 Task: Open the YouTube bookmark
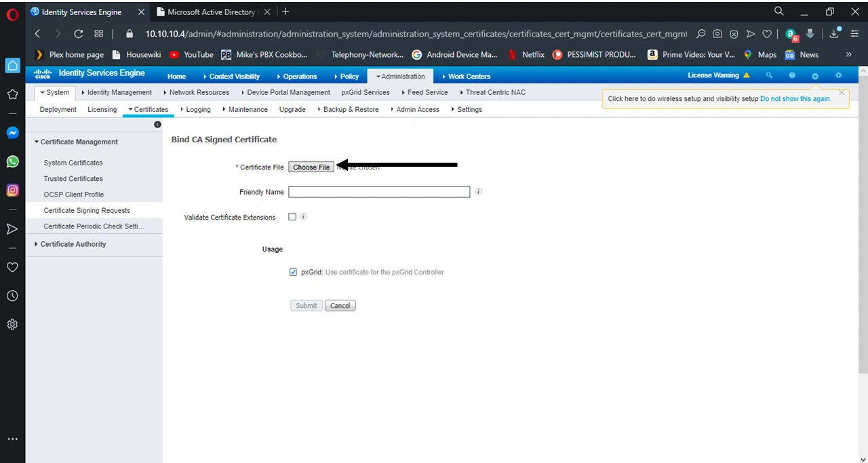click(x=191, y=55)
